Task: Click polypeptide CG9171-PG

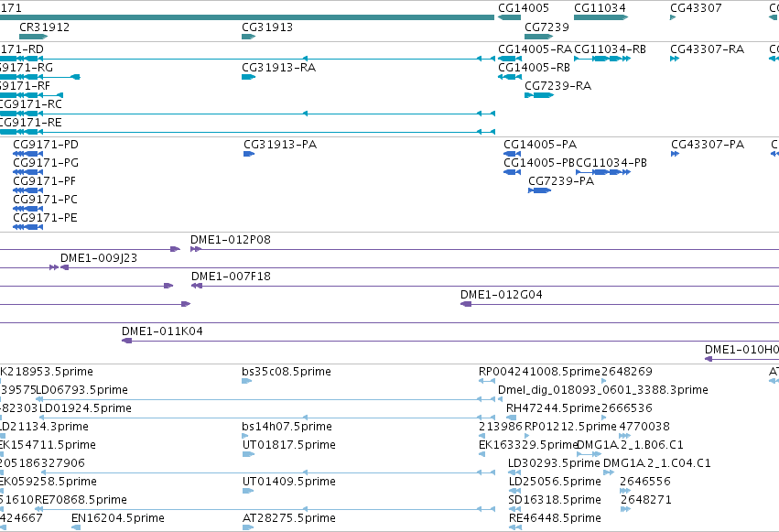Action: coord(27,172)
